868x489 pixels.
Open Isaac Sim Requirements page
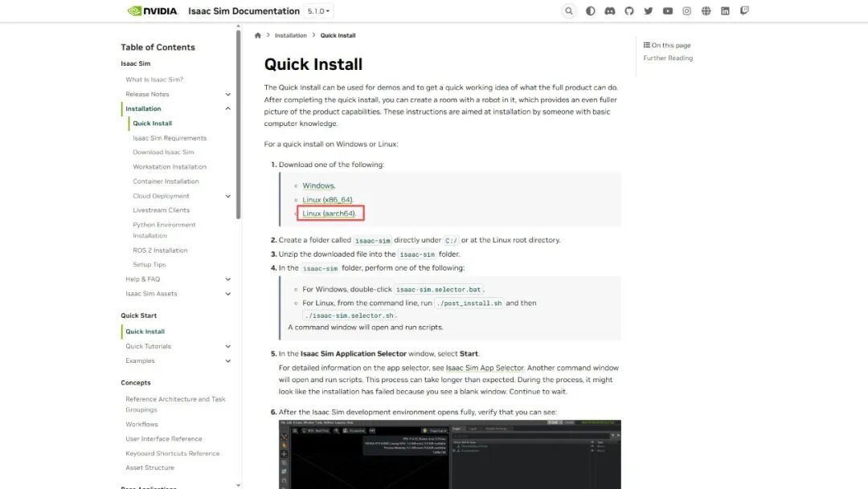[170, 138]
